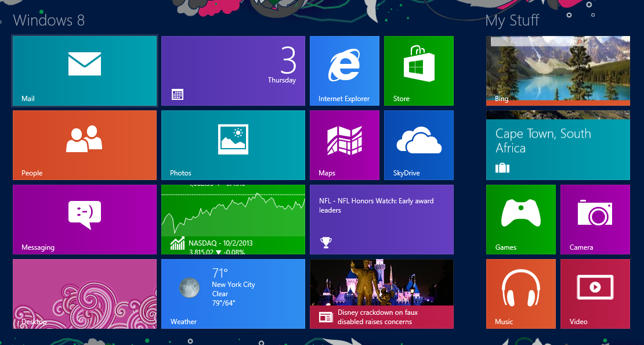Open the Sports tile with NFL headline
The width and height of the screenshot is (644, 345).
pyautogui.click(x=382, y=220)
